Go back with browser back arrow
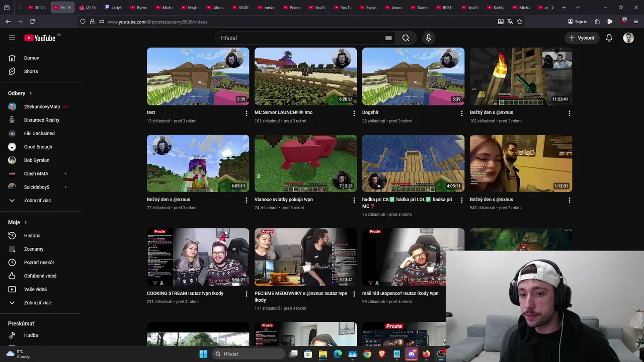 point(8,22)
